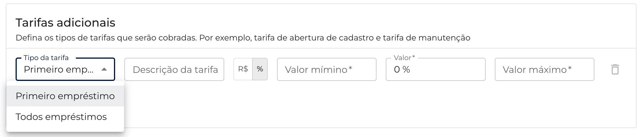Switch the value type to R$
This screenshot has width=644, height=137.
(x=243, y=69)
